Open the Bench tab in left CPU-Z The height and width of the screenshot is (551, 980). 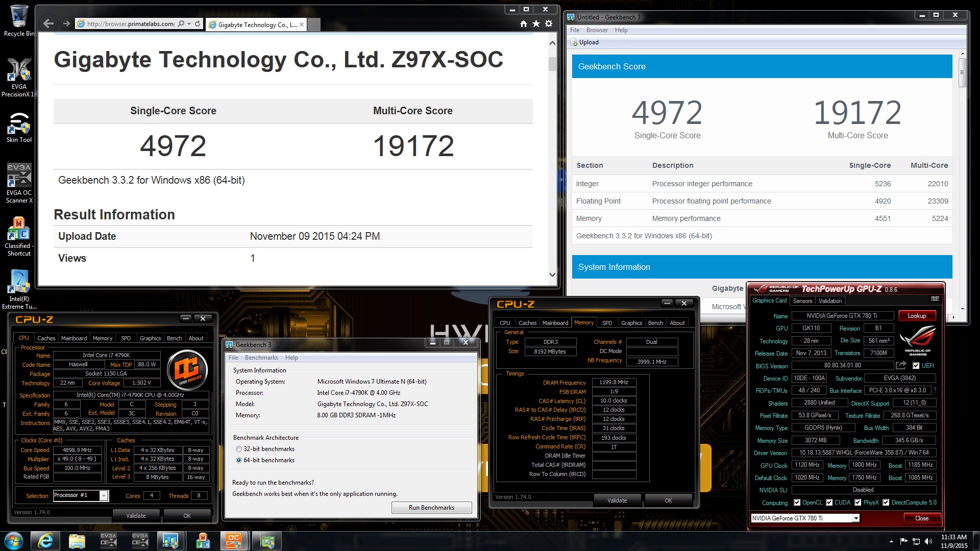point(174,338)
